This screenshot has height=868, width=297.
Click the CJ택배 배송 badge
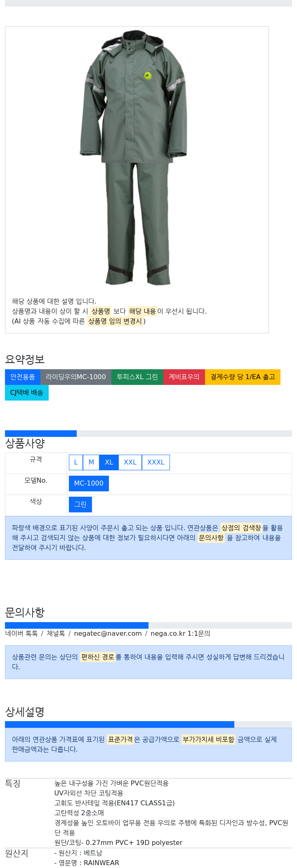coord(27,393)
